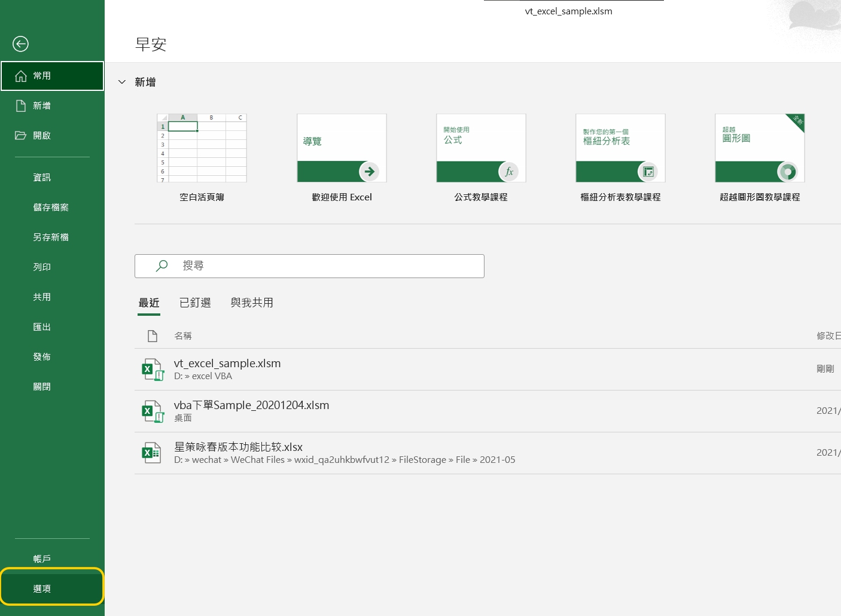The width and height of the screenshot is (841, 616).
Task: Select 開啟 in the sidebar
Action: [52, 136]
